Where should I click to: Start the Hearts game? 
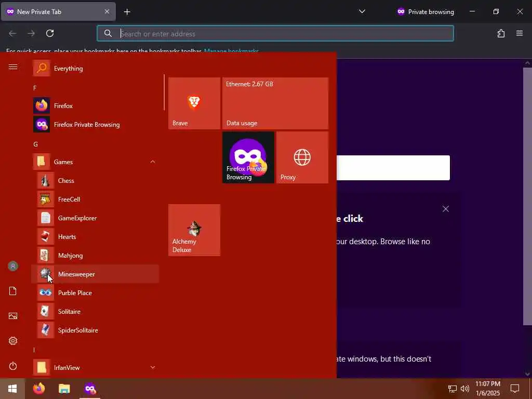click(x=95, y=236)
